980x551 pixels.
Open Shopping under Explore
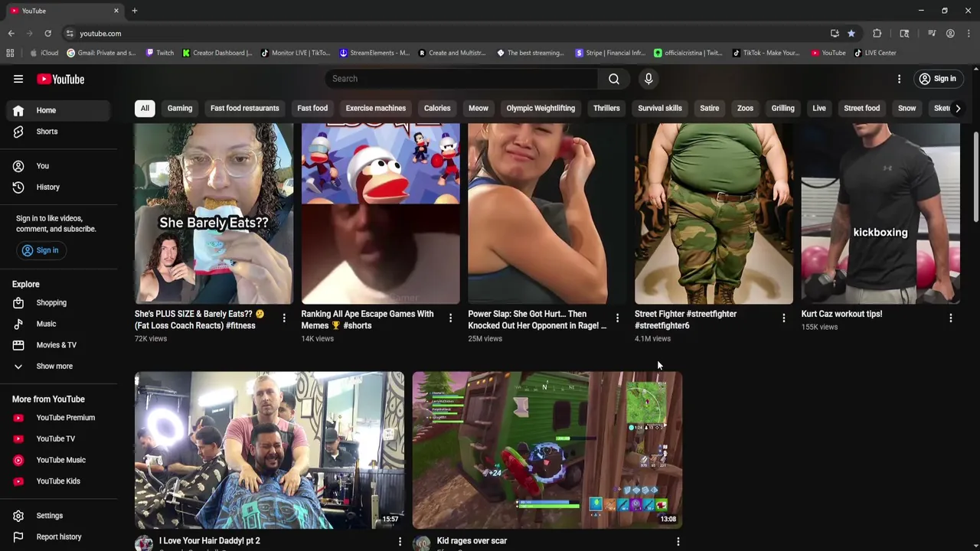coord(59,302)
